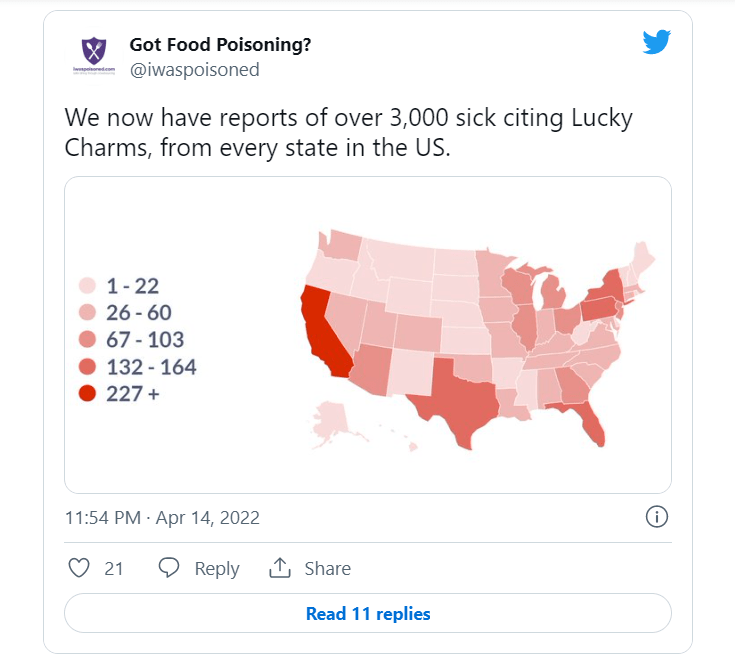Click the Twitter bird logo
Viewport: 735px width, 660px height.
(x=656, y=42)
